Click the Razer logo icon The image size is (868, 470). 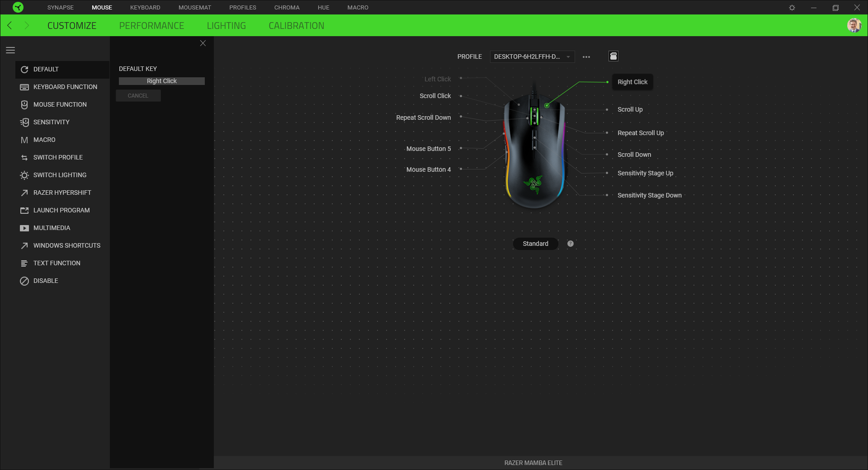coord(18,7)
